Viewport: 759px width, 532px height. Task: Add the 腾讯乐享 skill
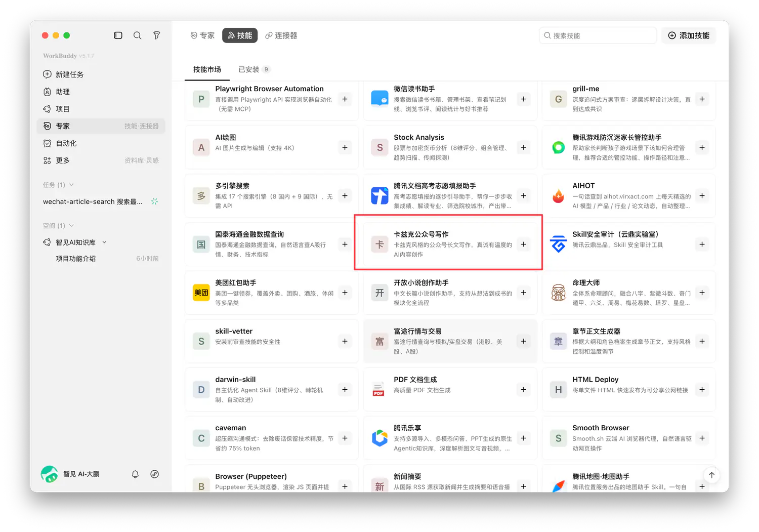pos(523,438)
